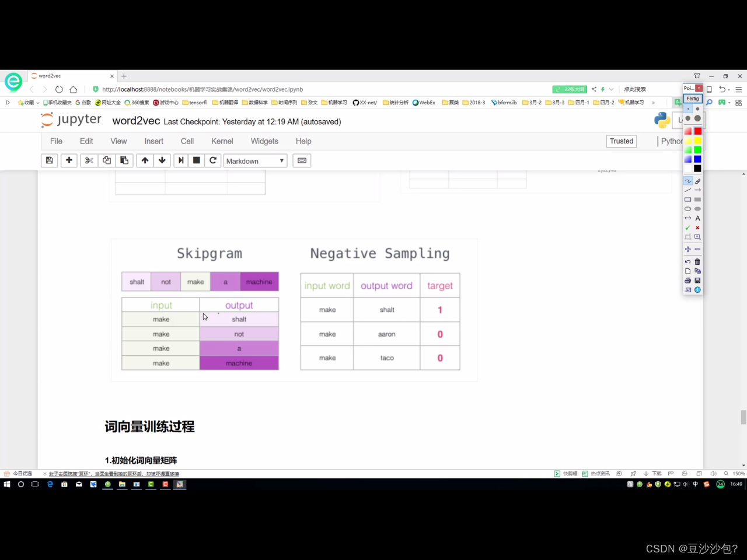The width and height of the screenshot is (747, 560).
Task: Choose the green checkmark stamp
Action: point(688,228)
